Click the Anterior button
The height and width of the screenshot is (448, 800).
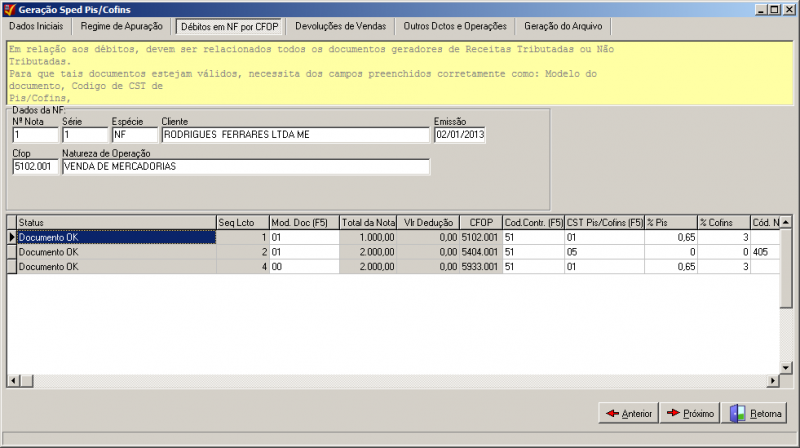pos(629,413)
